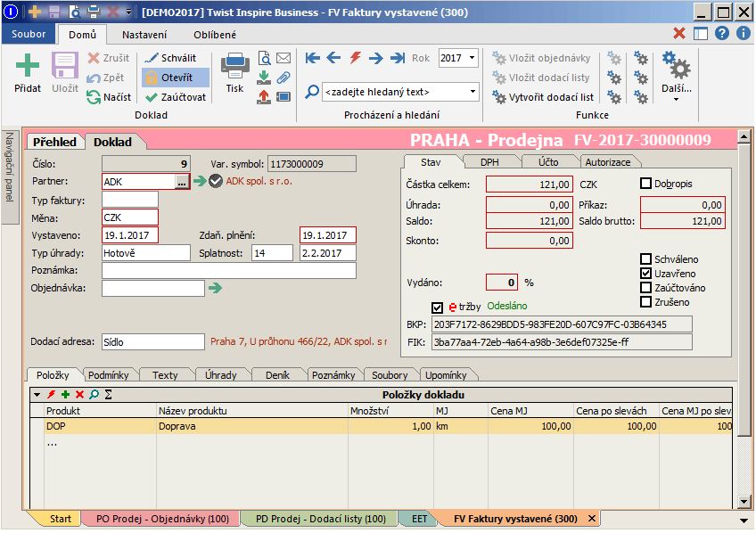Toggle the Uzavřeno checkbox

point(646,274)
